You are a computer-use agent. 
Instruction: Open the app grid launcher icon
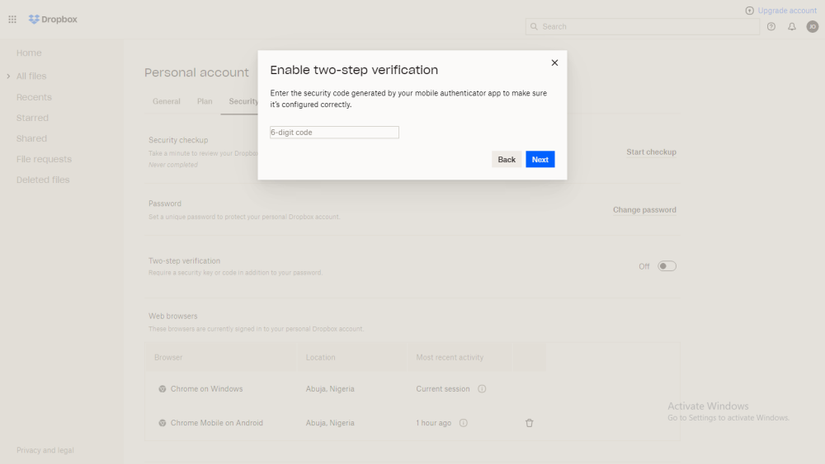(12, 19)
